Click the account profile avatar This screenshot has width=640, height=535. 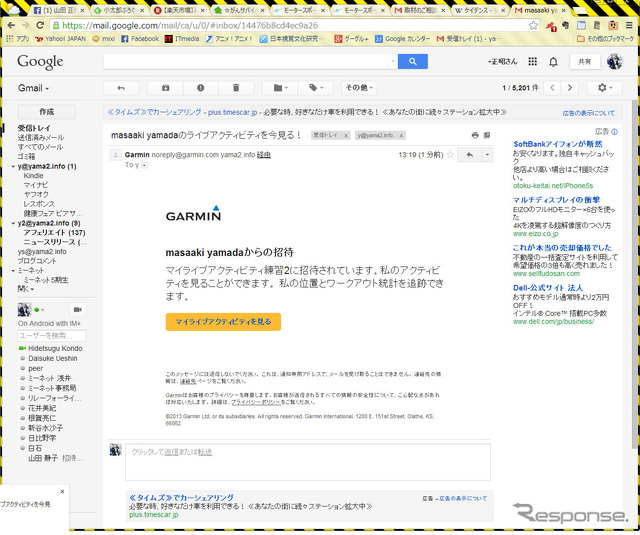(x=614, y=62)
